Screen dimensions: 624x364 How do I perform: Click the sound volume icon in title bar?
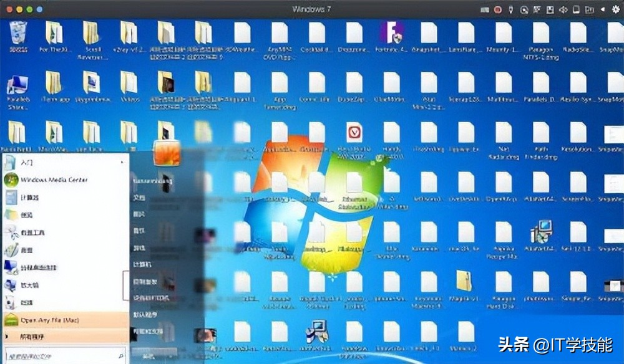click(563, 9)
